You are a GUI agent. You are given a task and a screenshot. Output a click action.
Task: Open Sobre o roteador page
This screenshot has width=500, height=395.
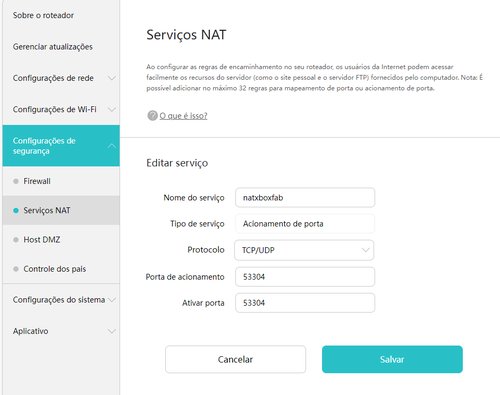(x=43, y=15)
